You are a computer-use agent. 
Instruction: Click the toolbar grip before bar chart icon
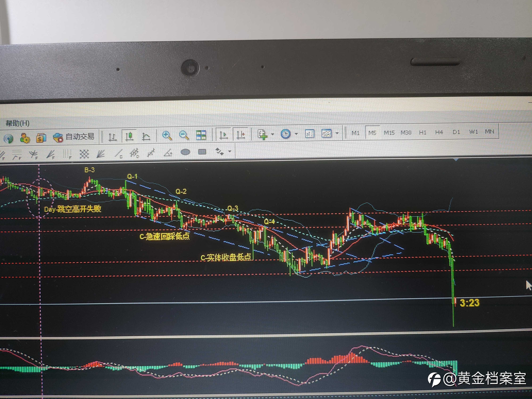click(102, 137)
